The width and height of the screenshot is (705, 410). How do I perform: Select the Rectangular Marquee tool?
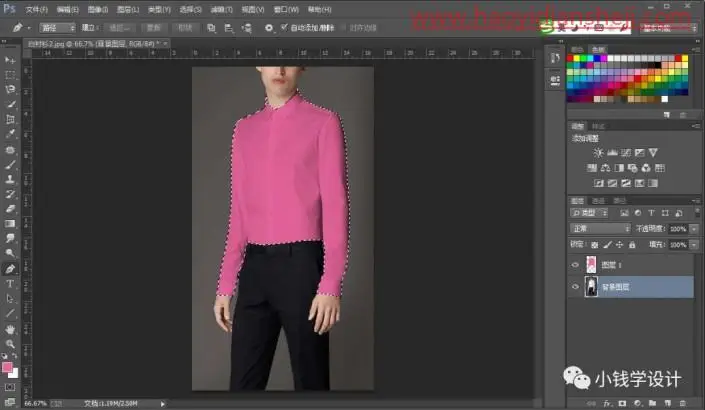(10, 75)
